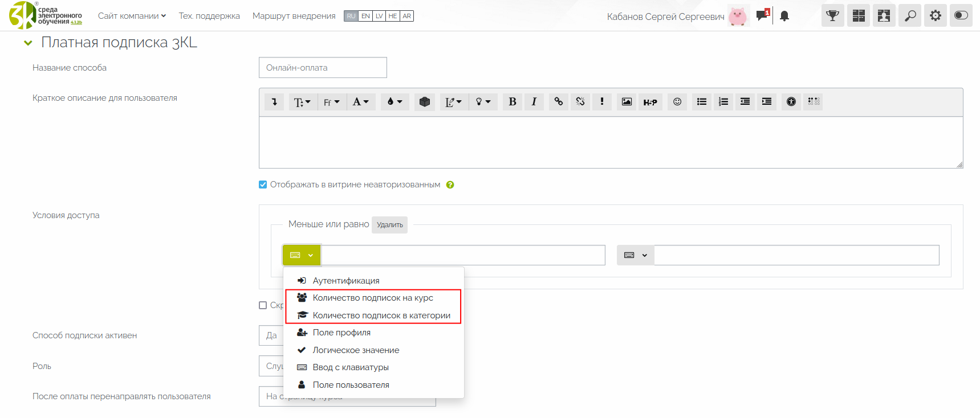Toggle bold formatting in the editor
Image resolution: width=980 pixels, height=418 pixels.
click(x=512, y=102)
